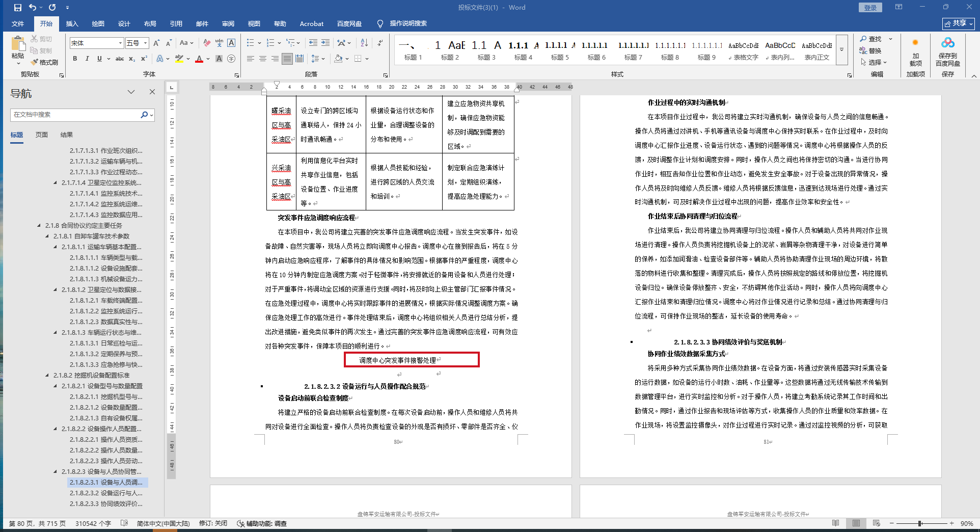Decrease font size with the shrink font icon
Screen dimensions: 980x532
point(169,43)
